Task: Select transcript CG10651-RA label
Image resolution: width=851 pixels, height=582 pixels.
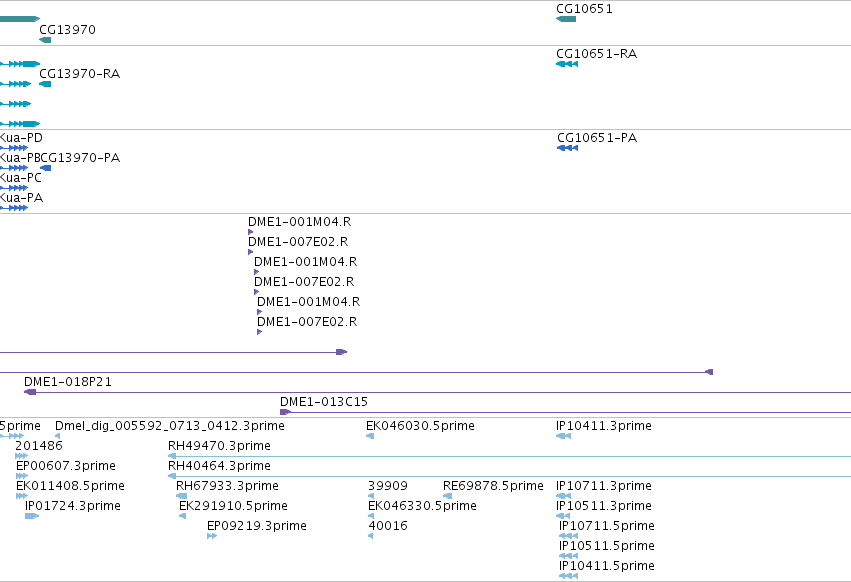Action: click(x=596, y=54)
